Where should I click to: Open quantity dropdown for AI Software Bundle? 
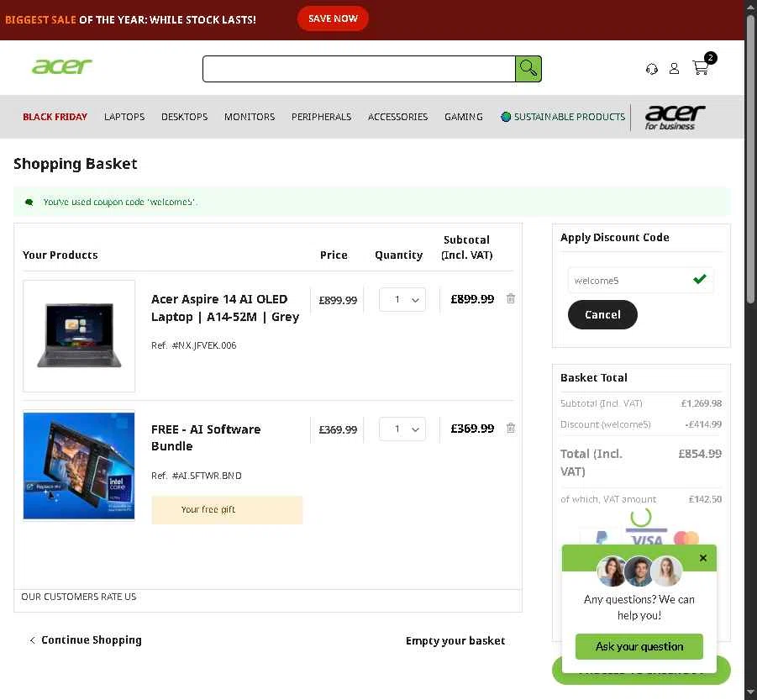click(x=402, y=429)
